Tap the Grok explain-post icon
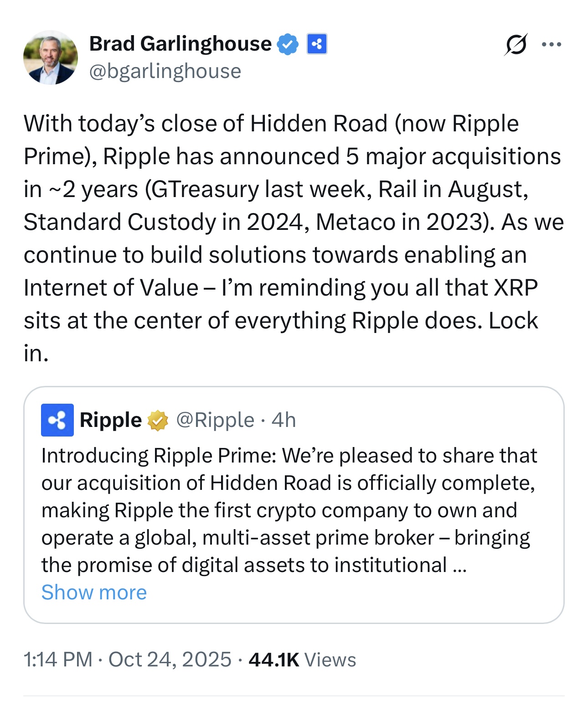 coord(516,45)
